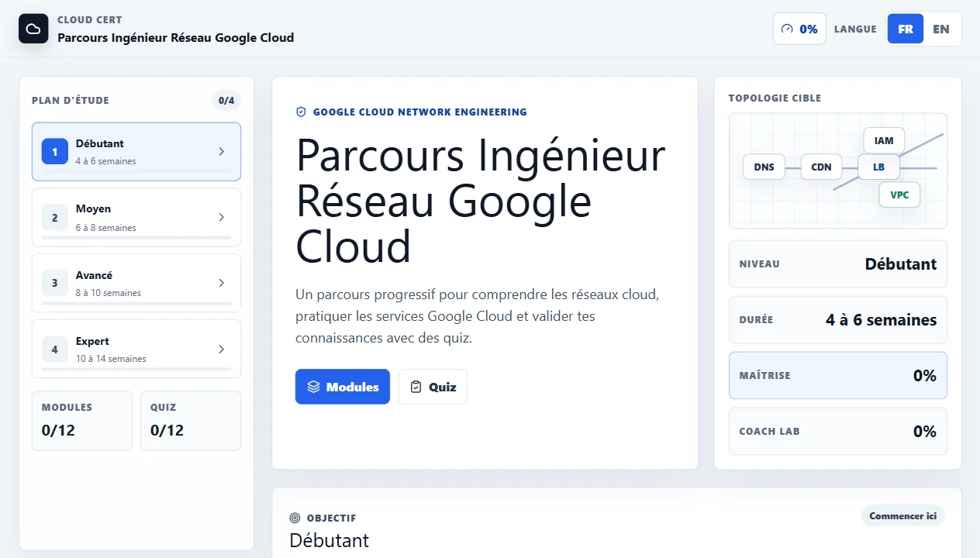Click the 'Plan d'étude' heading
The height and width of the screenshot is (558, 980).
point(71,100)
